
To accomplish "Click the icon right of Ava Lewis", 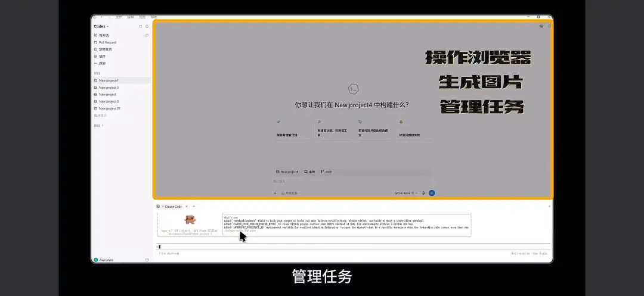I will coord(147,260).
